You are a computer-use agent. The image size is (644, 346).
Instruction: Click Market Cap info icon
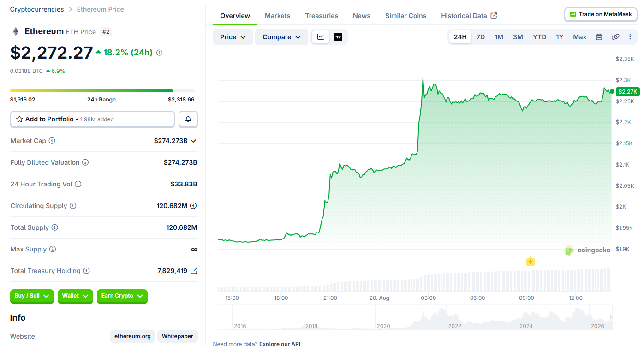click(x=52, y=141)
